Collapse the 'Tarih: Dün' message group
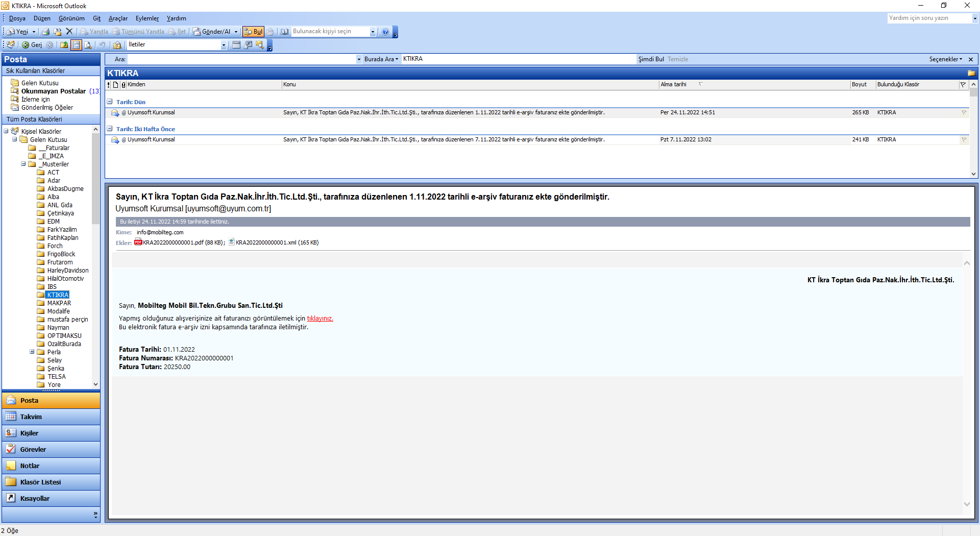The height and width of the screenshot is (536, 980). 110,102
